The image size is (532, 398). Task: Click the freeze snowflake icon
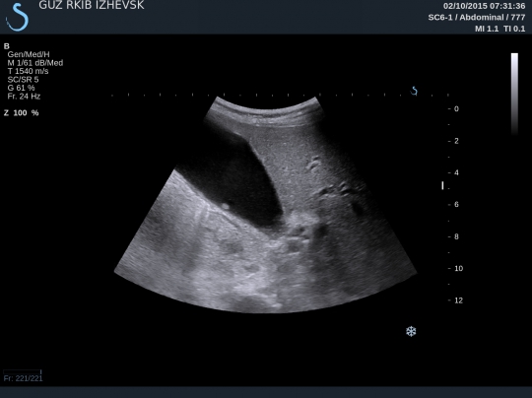click(411, 331)
